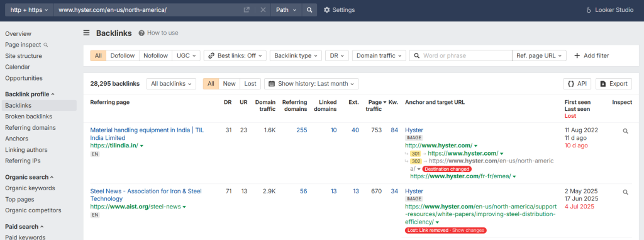Select the Nofollow filter

point(156,55)
